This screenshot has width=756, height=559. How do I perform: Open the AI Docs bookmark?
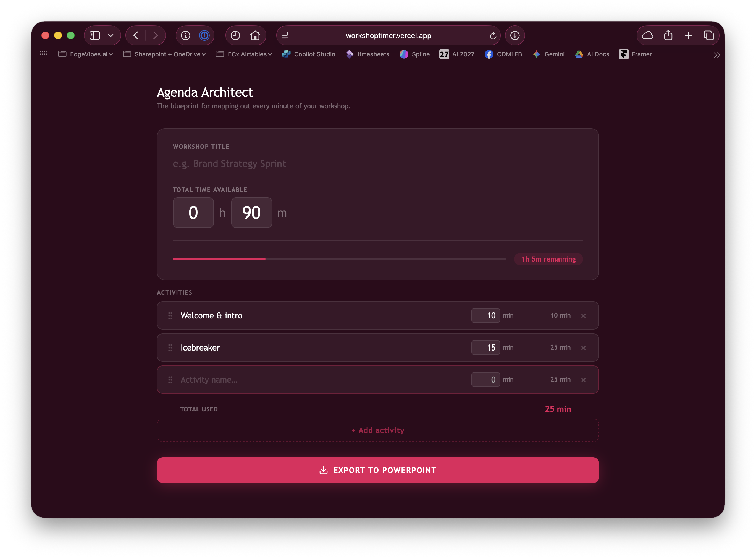pos(592,54)
